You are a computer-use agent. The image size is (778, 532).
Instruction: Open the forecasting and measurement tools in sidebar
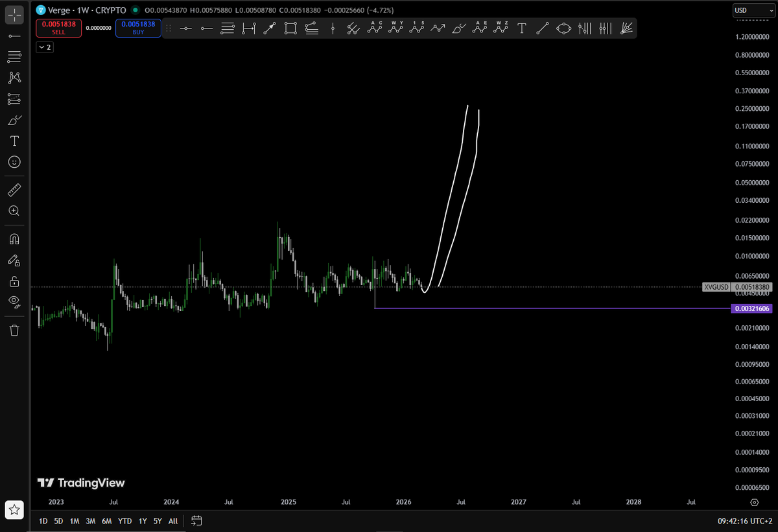pos(14,99)
